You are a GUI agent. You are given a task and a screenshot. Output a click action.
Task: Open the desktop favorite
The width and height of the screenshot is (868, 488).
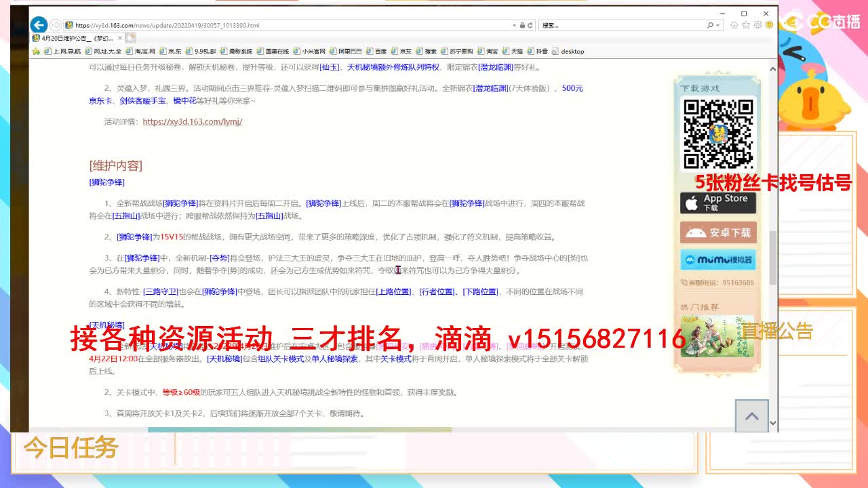point(568,51)
